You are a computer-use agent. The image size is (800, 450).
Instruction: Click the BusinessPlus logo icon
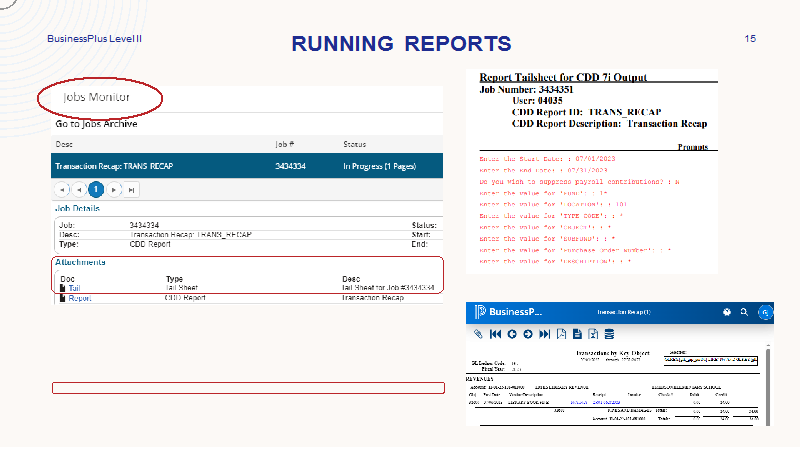click(480, 312)
